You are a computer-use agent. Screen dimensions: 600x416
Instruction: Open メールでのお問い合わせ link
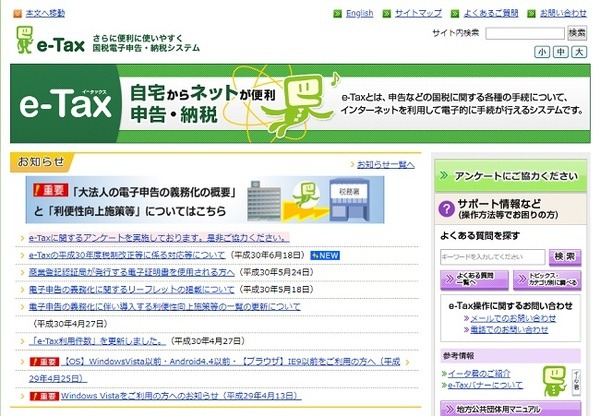(x=513, y=318)
